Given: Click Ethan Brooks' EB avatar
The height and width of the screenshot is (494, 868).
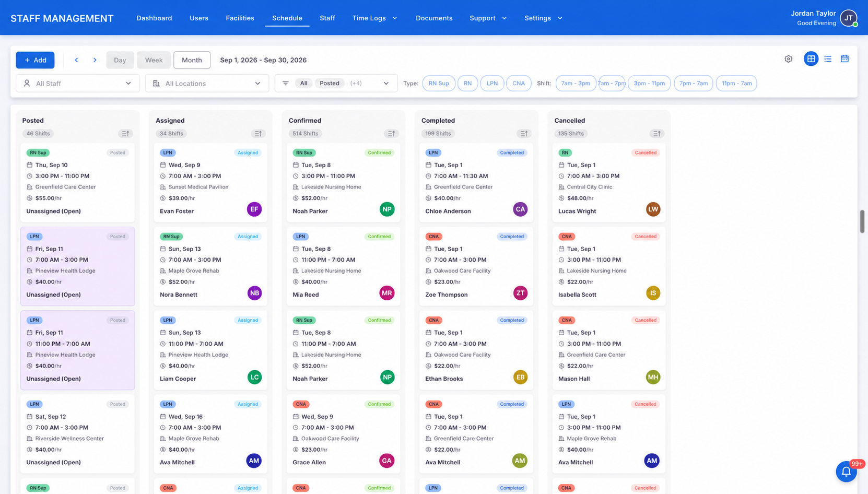Looking at the screenshot, I should click(520, 377).
